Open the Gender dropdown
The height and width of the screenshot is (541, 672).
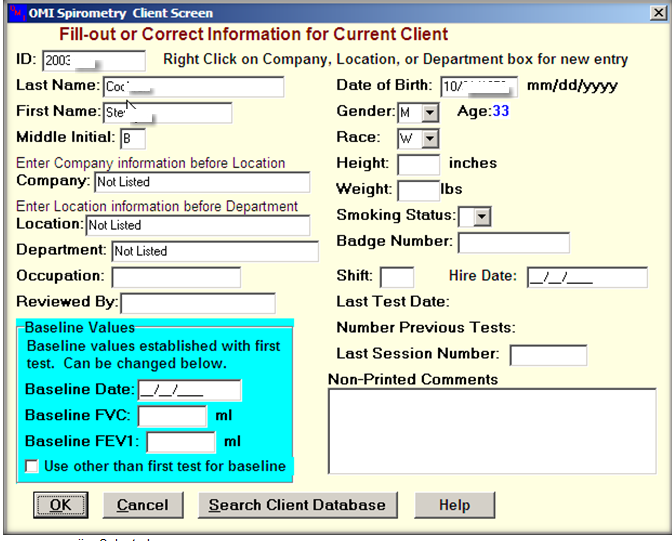(x=430, y=112)
